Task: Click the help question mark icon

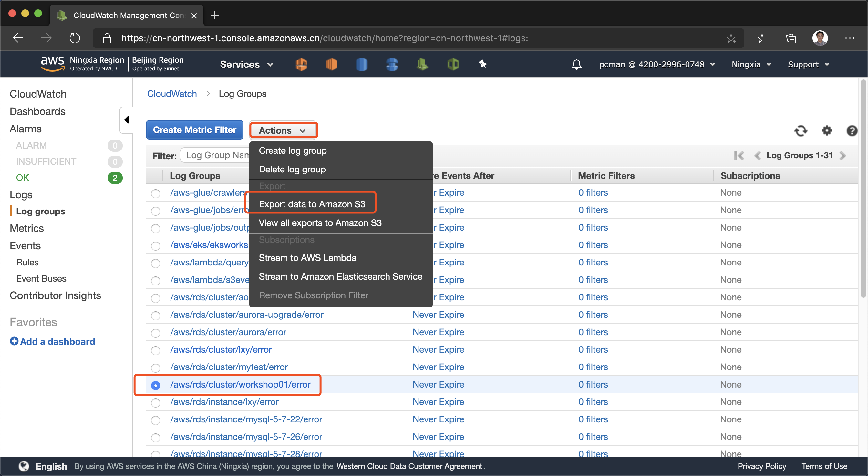Action: point(852,131)
